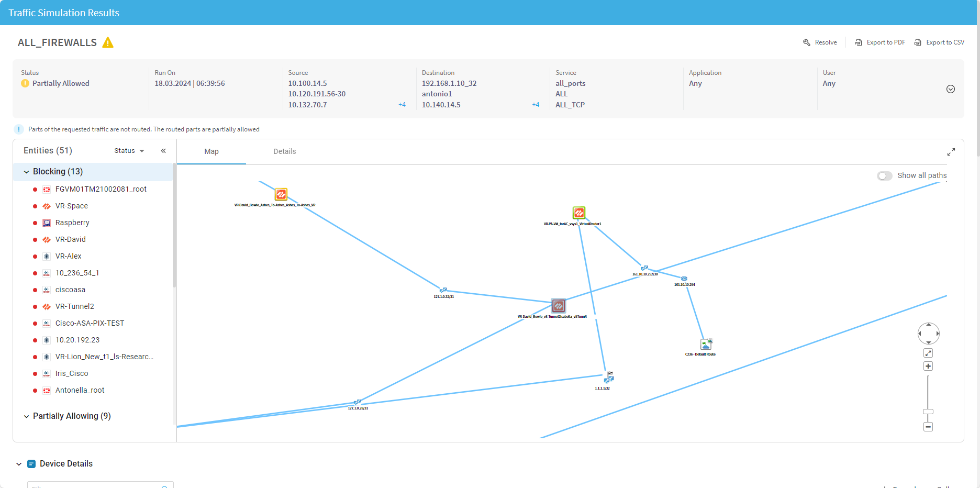Click the Resolve button
The height and width of the screenshot is (488, 980).
click(x=820, y=42)
